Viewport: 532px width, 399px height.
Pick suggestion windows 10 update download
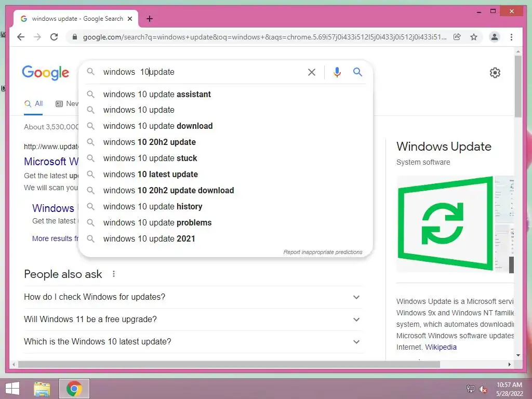point(225,126)
